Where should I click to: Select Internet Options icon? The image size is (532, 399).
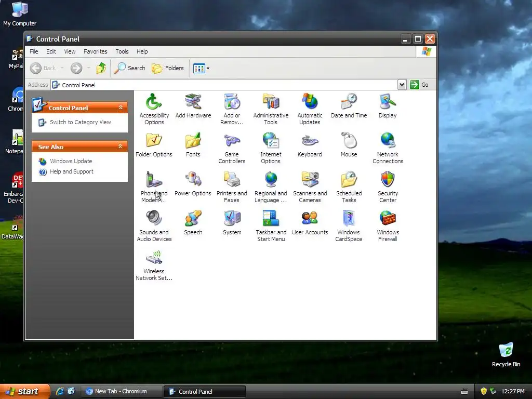coord(271,148)
